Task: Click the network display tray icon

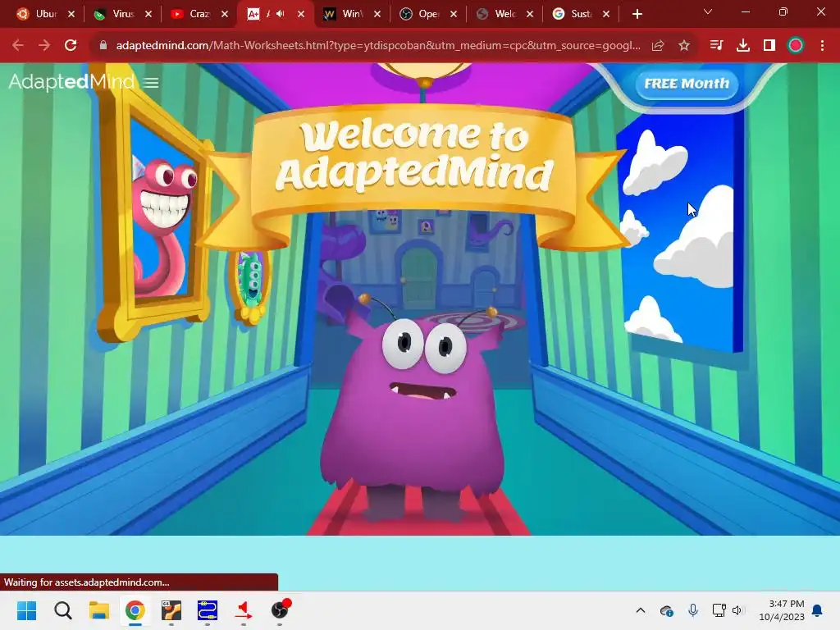Action: (x=719, y=610)
